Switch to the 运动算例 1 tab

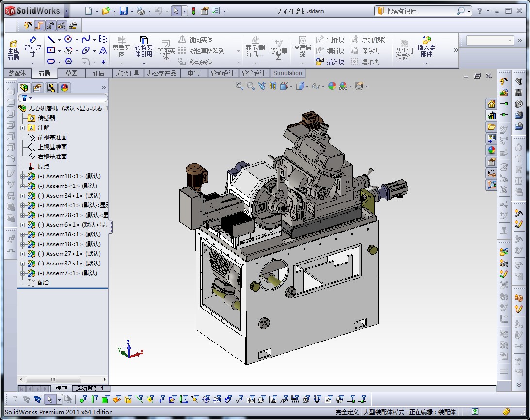point(91,389)
